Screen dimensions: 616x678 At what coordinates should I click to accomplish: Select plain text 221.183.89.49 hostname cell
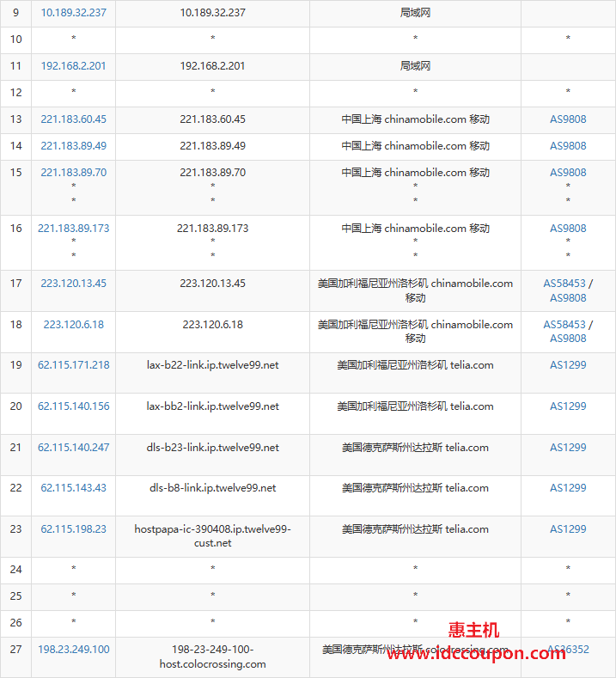[x=213, y=146]
